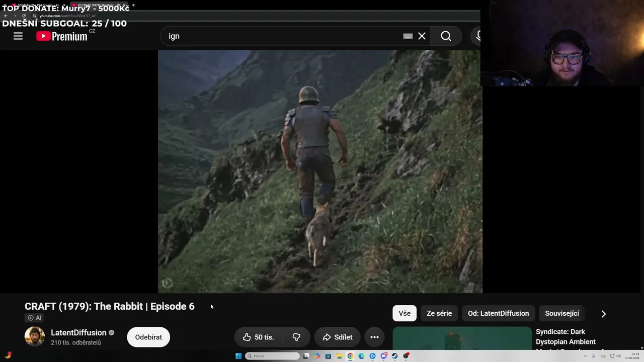Viewport: 644px width, 362px height.
Task: Open the microphone tray icon
Action: point(594,356)
